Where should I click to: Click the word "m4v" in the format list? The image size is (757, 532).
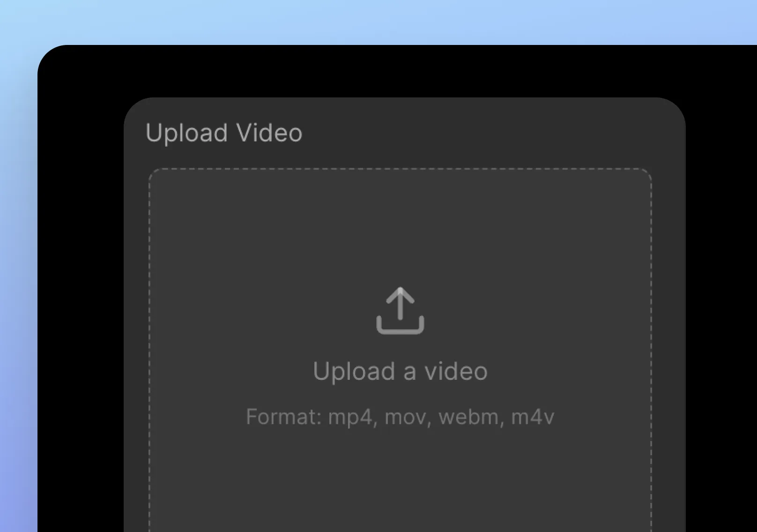point(533,417)
